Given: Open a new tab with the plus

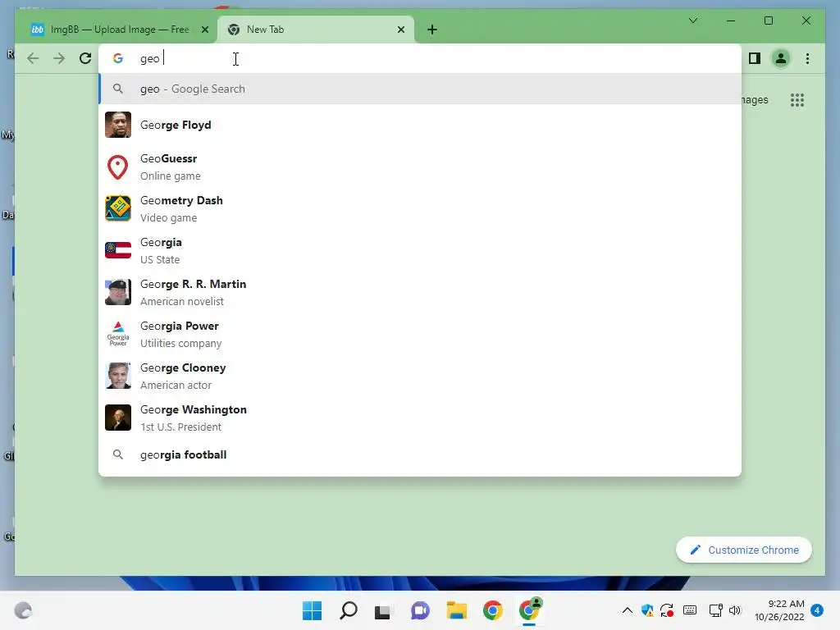Looking at the screenshot, I should [432, 30].
